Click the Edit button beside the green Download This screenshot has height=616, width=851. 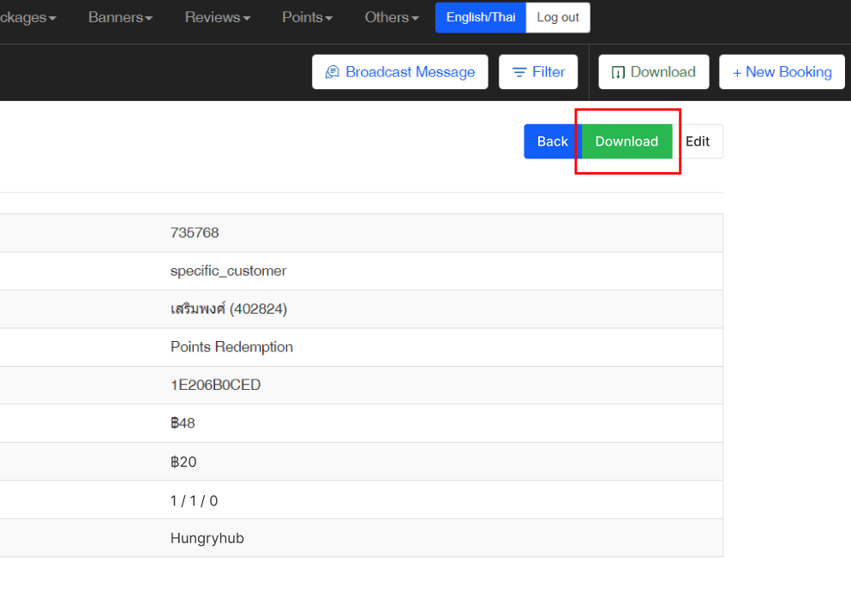[698, 141]
